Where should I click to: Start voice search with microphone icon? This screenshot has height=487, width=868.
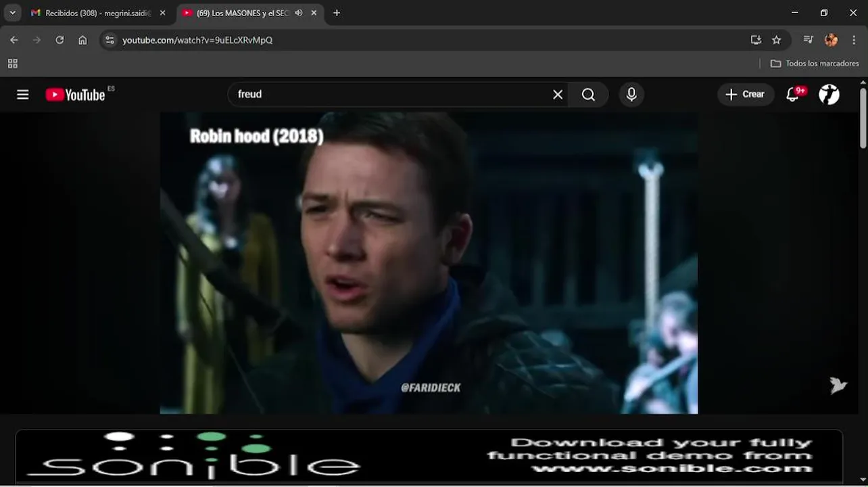631,95
